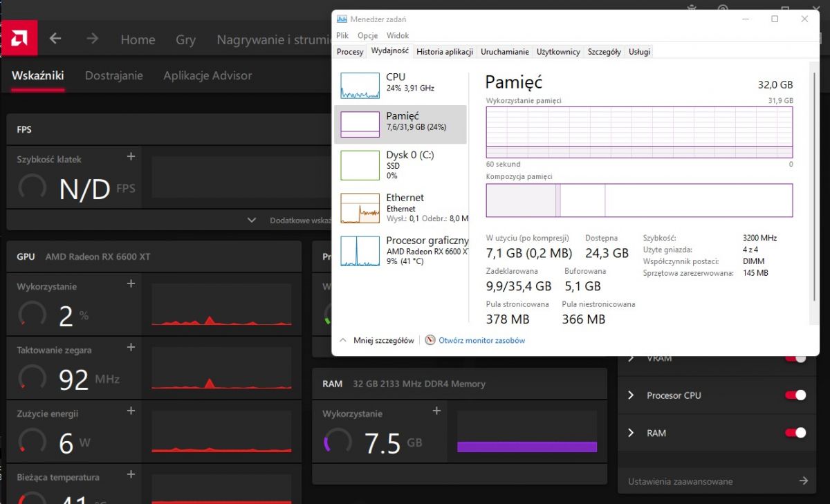The width and height of the screenshot is (830, 504).
Task: Open the Opcje menu in Task Manager
Action: point(367,35)
